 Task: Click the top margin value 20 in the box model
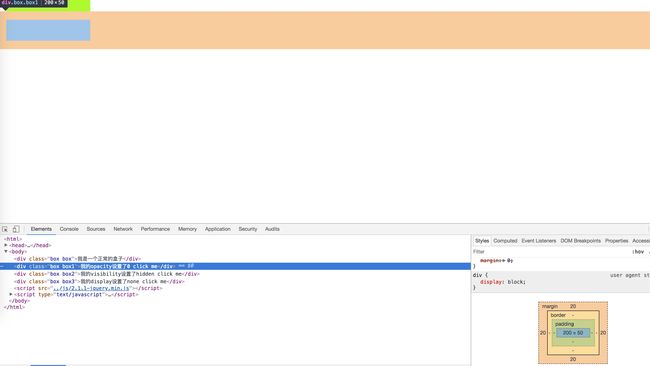572,306
